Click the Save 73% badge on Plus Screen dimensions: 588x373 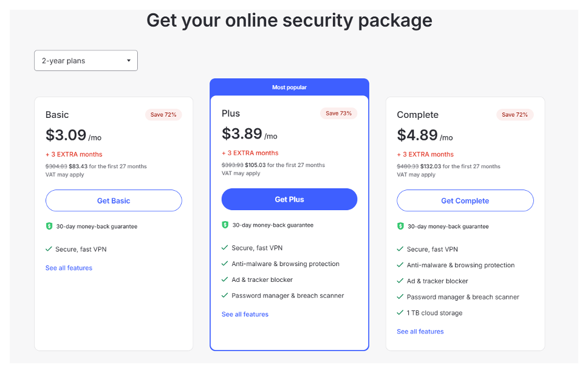(338, 113)
